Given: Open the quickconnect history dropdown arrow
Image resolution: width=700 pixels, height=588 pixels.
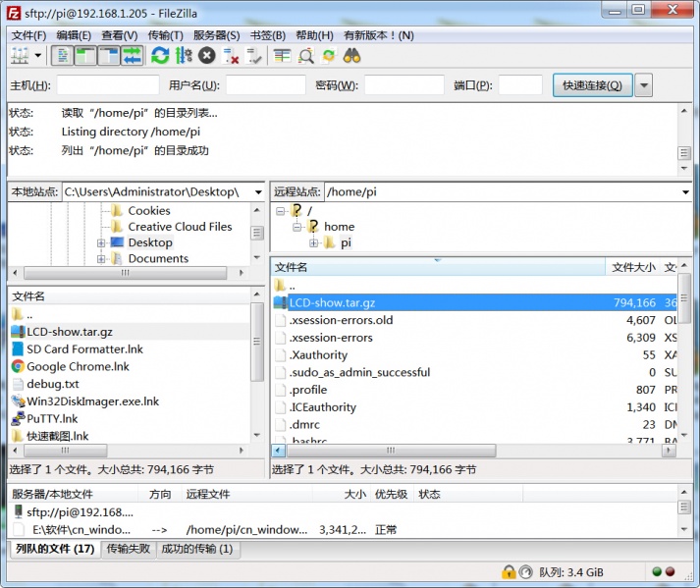Looking at the screenshot, I should pos(644,85).
